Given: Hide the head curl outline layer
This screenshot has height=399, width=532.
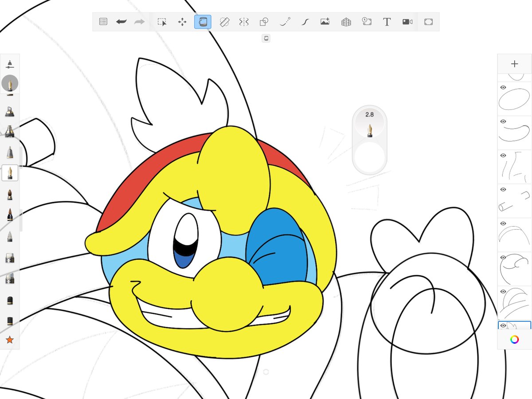Looking at the screenshot, I should coord(503,258).
